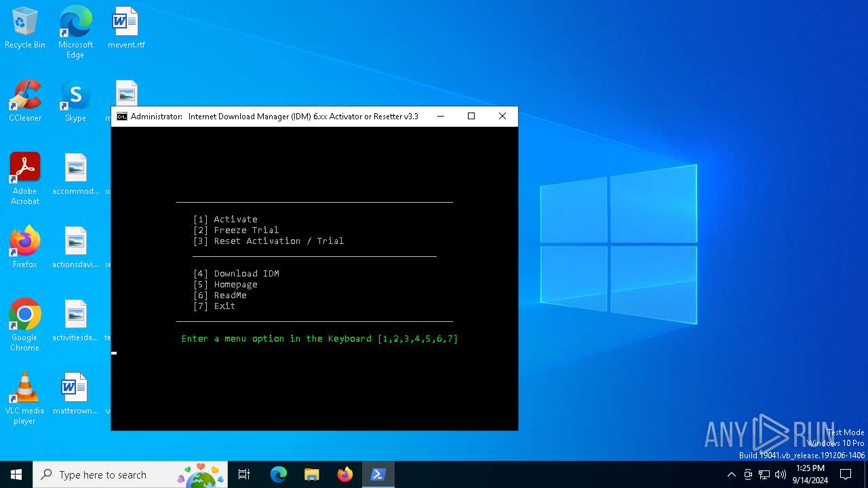Select the actionsdavi... image file
The image size is (868, 488).
(x=76, y=248)
